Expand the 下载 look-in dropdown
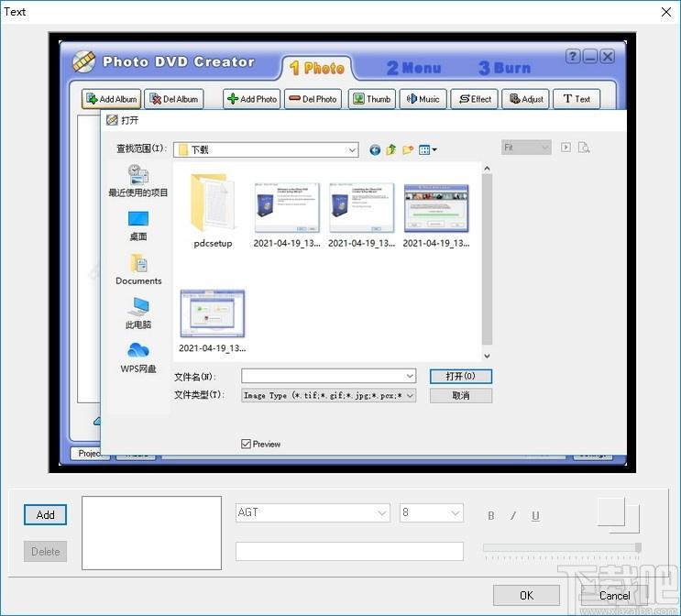 (x=352, y=149)
